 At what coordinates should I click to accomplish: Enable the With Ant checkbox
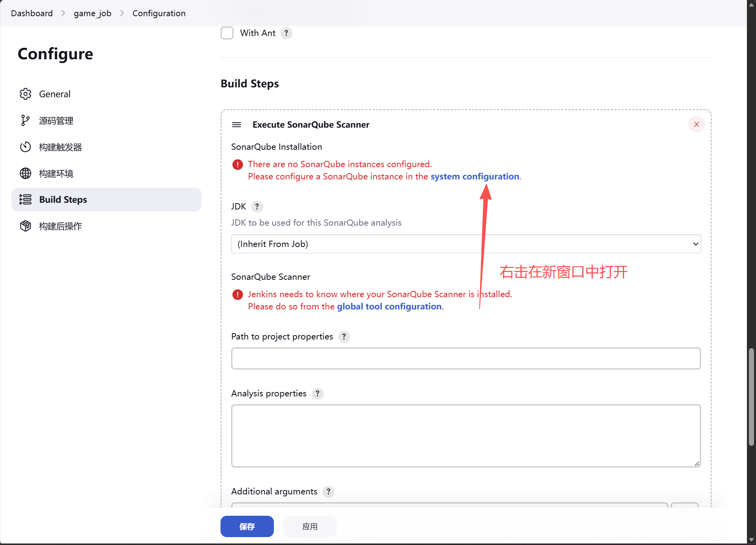click(x=227, y=33)
